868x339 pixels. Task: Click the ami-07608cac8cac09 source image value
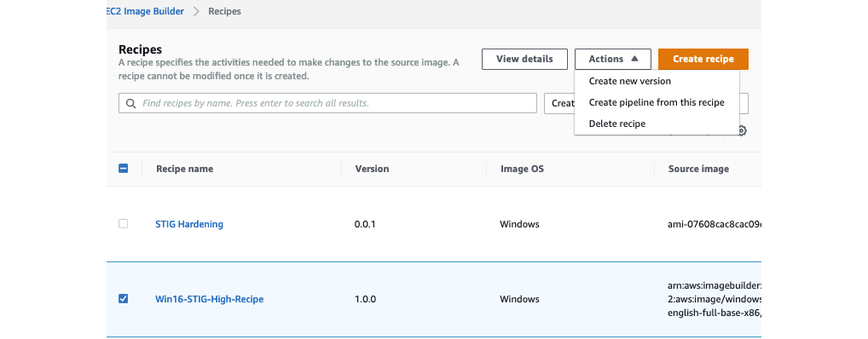click(x=715, y=225)
